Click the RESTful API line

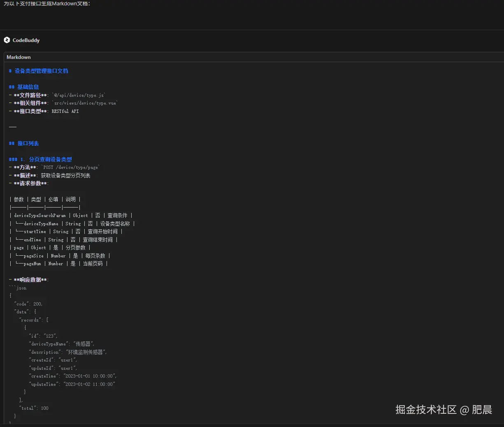[44, 111]
